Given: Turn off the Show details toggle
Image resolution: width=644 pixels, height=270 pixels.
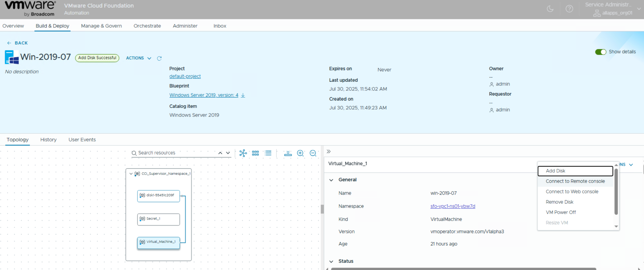Looking at the screenshot, I should point(600,52).
